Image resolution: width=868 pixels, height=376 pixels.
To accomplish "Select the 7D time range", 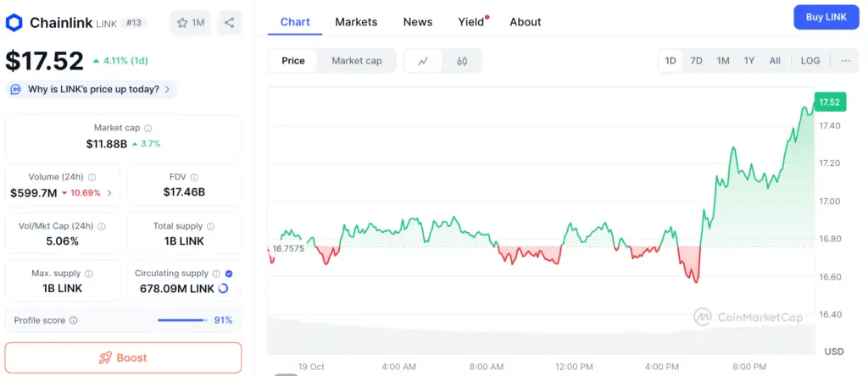I will (x=696, y=61).
